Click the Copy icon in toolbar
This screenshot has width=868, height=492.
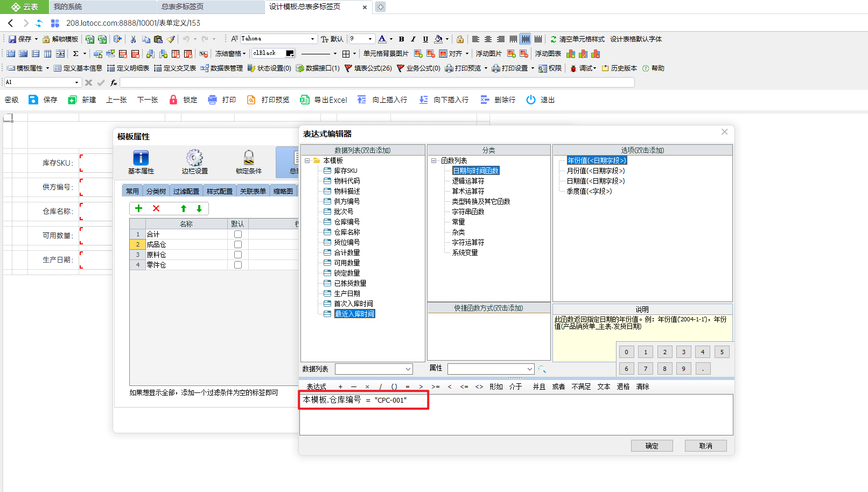pyautogui.click(x=146, y=39)
